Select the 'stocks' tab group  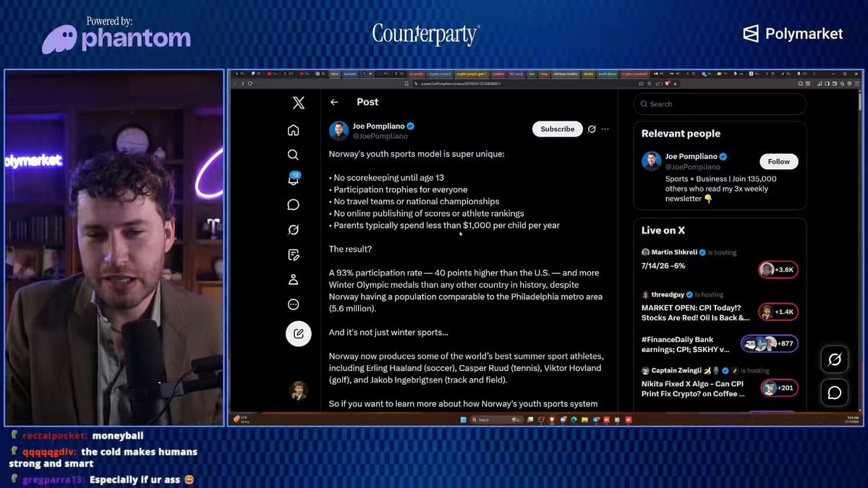tap(588, 74)
